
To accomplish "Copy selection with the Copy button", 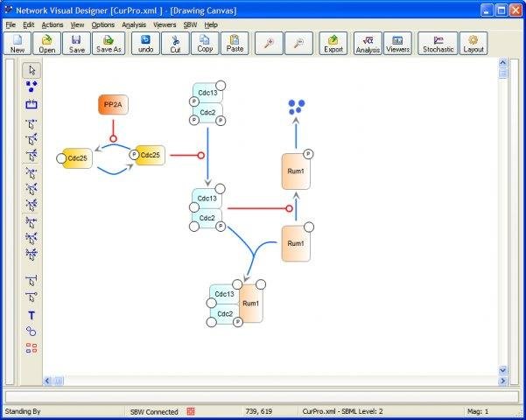I will 205,44.
